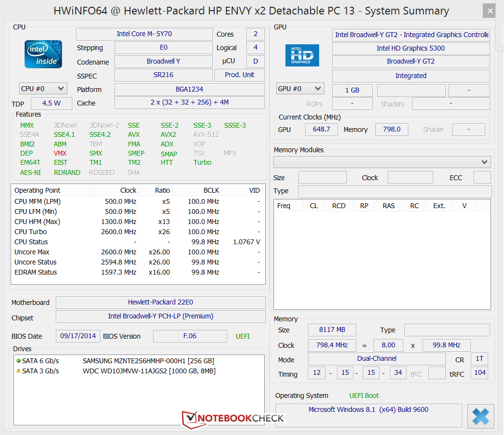Expand the Memory Modules dropdown
The width and height of the screenshot is (504, 435).
(382, 162)
